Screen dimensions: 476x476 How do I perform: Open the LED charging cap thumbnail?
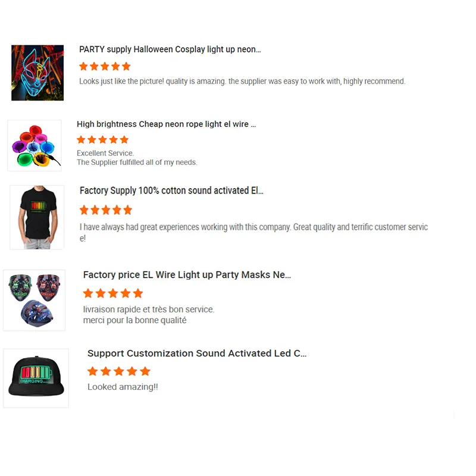[36, 378]
